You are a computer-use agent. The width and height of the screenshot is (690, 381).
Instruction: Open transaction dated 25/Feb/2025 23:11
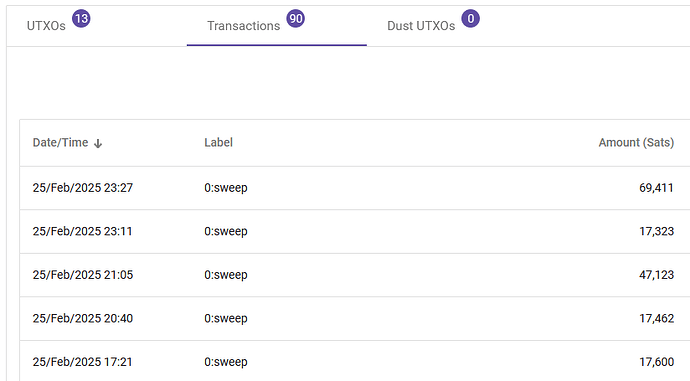[x=355, y=231]
